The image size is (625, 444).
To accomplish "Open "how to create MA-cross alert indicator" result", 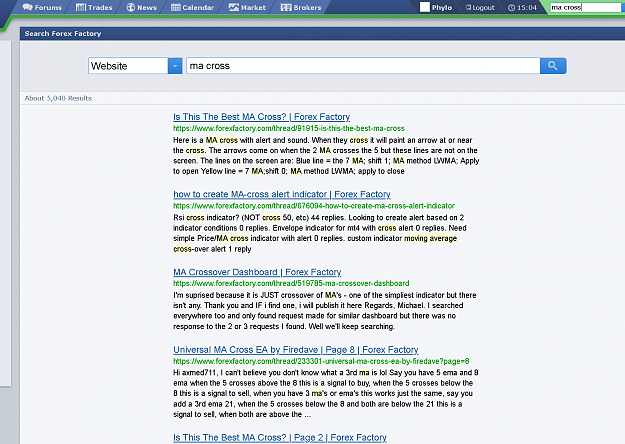I will click(282, 194).
